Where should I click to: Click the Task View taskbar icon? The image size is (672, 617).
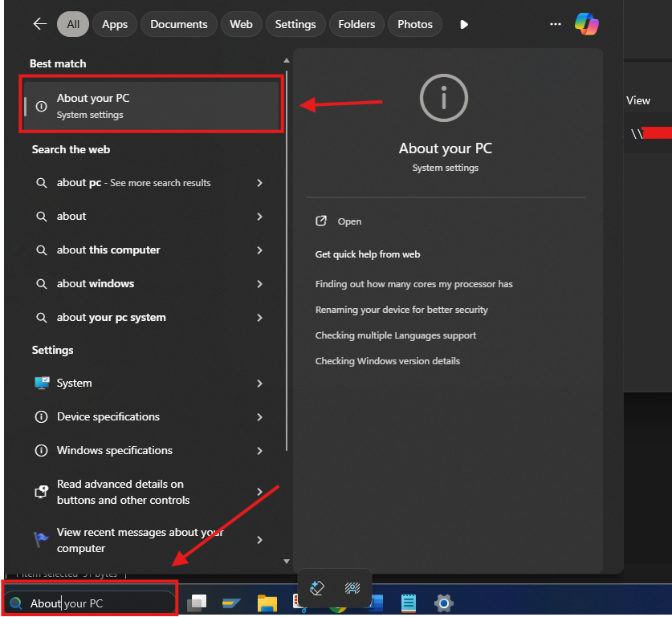(198, 603)
